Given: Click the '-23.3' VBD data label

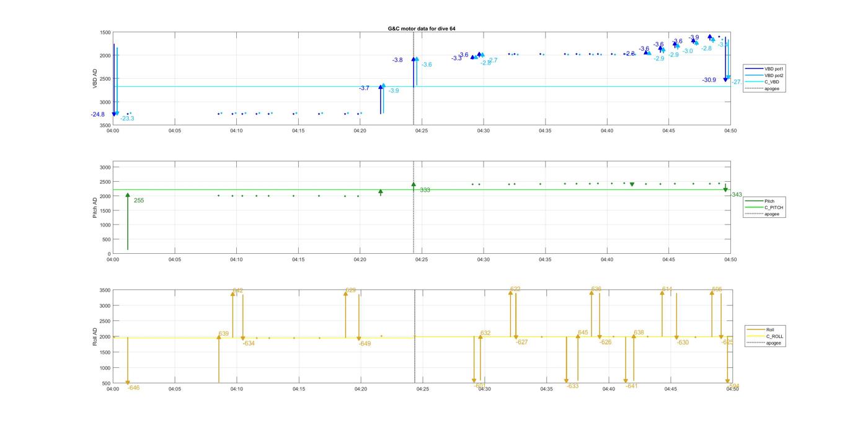Looking at the screenshot, I should tap(127, 119).
